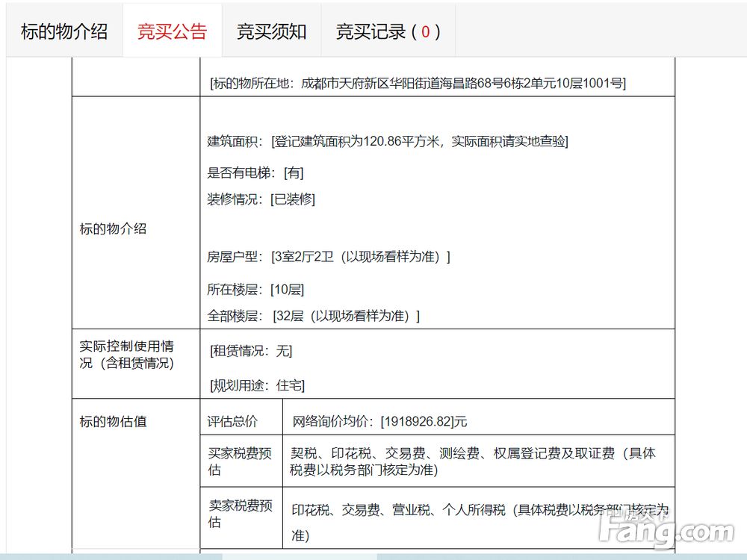Select the 建筑面积 120.86平方米 text
This screenshot has height=560, width=747.
[x=387, y=141]
